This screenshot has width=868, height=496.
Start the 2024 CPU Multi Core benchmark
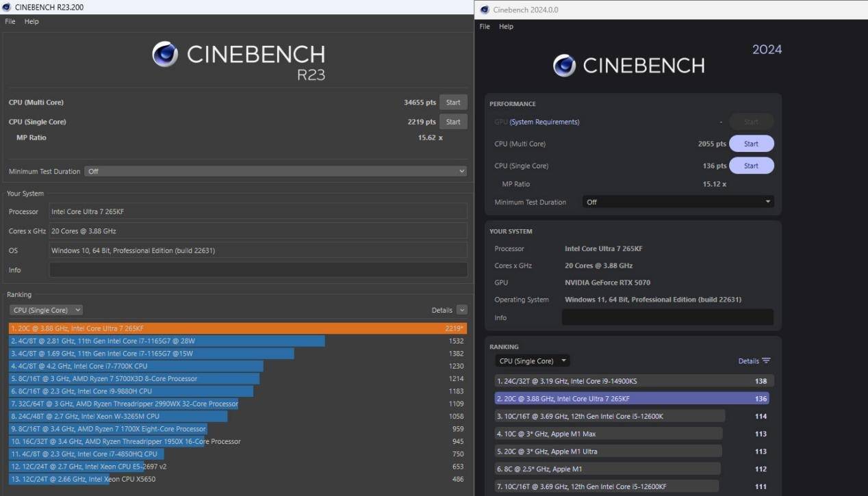pyautogui.click(x=751, y=144)
